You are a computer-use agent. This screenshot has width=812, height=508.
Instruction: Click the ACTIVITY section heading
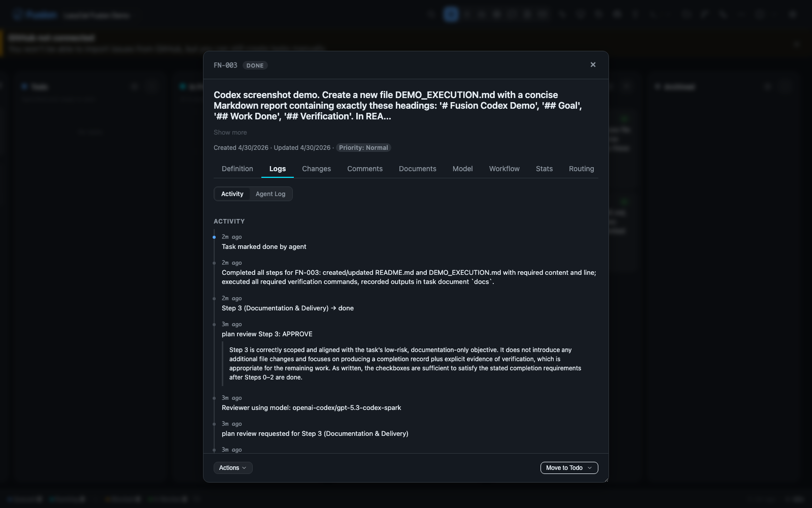coord(229,221)
